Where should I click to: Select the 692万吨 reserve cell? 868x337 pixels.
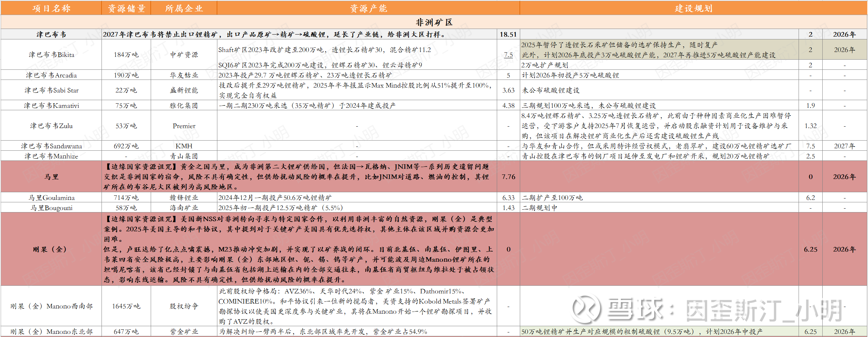click(126, 146)
